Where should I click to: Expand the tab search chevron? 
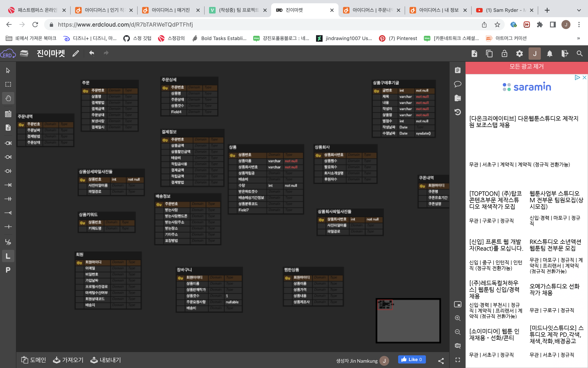click(x=579, y=10)
